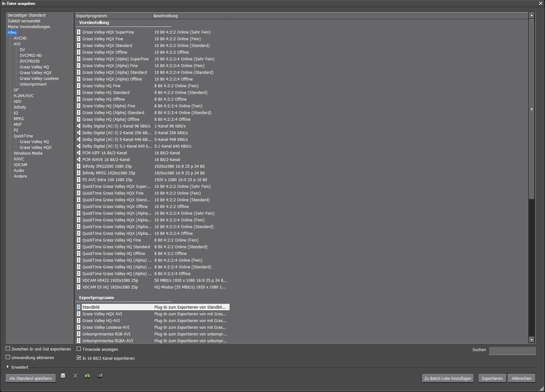Open Derzeitiger Standard list
Image resolution: width=545 pixels, height=392 pixels.
[x=27, y=15]
